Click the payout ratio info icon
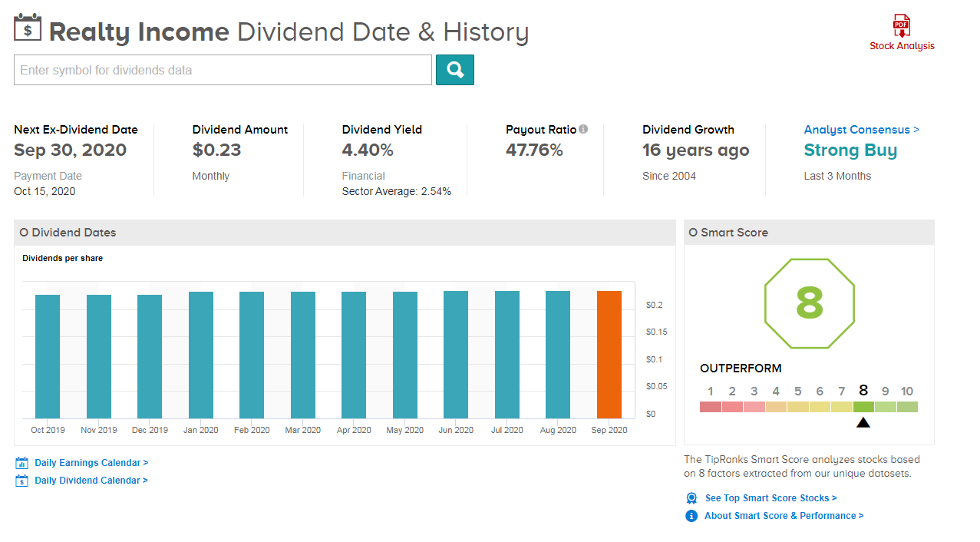980x542 pixels. point(583,129)
